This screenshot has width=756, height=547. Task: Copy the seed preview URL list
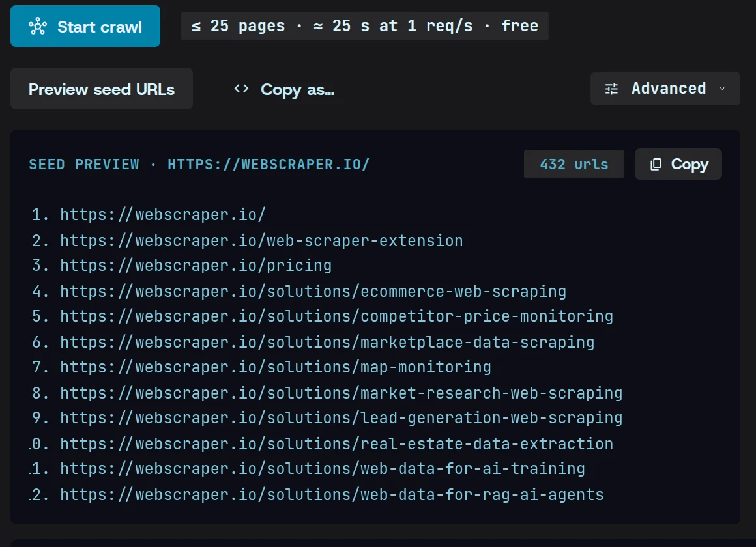point(678,164)
